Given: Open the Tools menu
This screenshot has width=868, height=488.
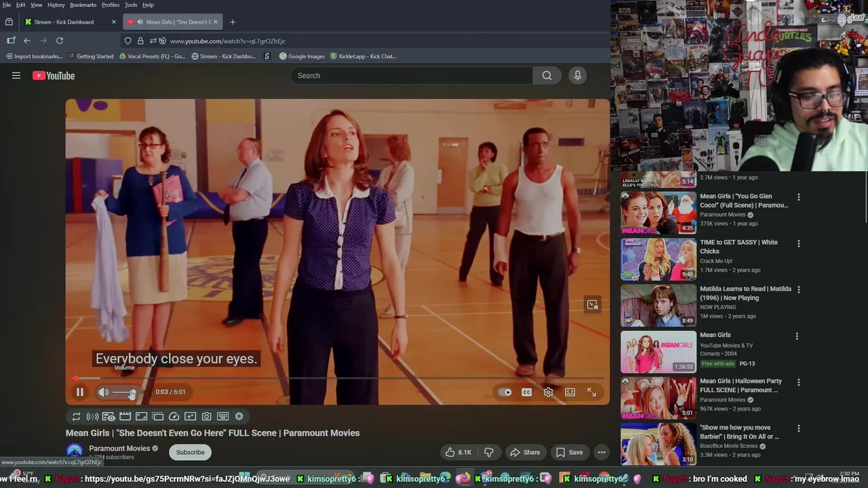Looking at the screenshot, I should coord(131,5).
